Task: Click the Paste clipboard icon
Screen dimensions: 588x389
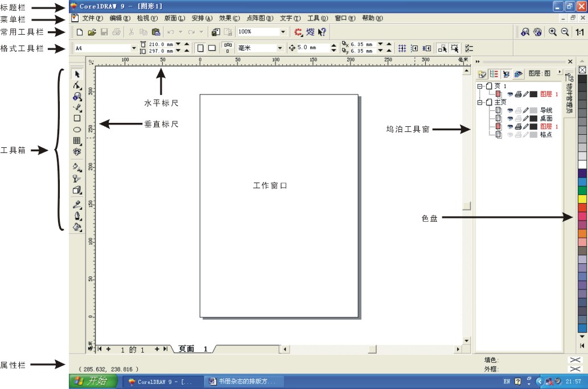Action: click(x=156, y=32)
